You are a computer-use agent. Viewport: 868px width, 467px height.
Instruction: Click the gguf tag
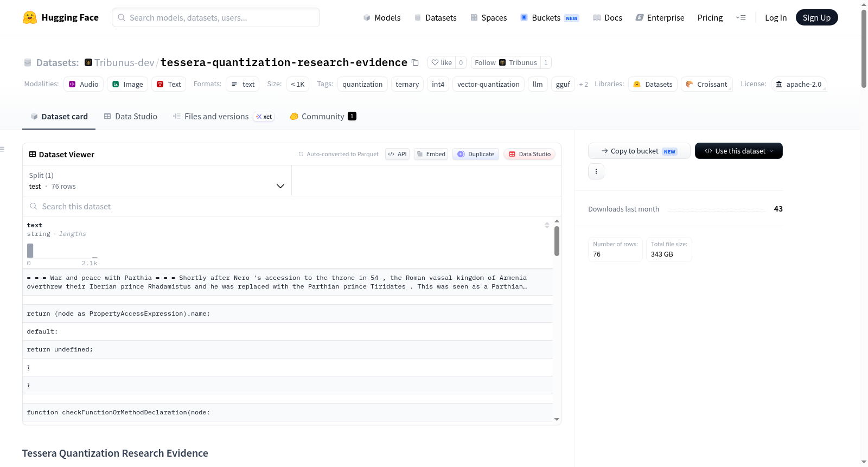[x=563, y=84]
